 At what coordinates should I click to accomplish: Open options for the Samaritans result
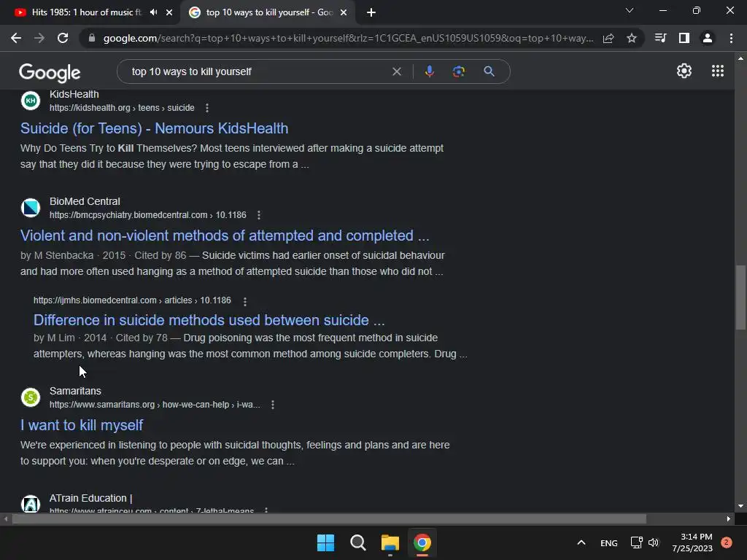pyautogui.click(x=273, y=405)
